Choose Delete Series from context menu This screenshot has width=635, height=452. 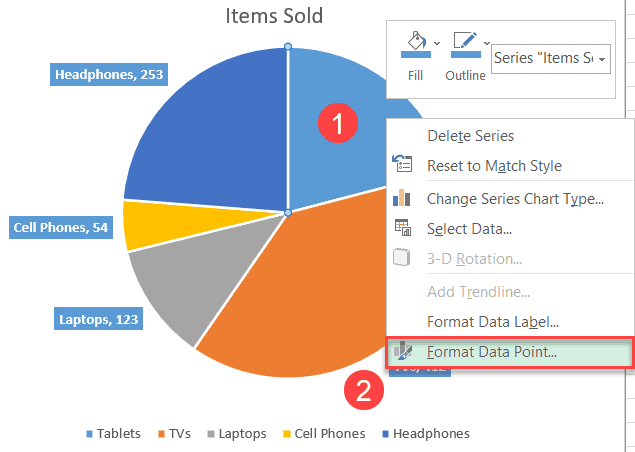click(471, 135)
